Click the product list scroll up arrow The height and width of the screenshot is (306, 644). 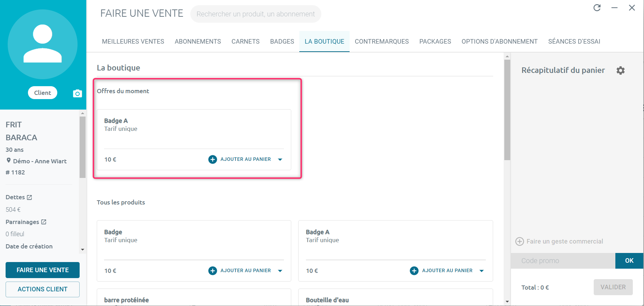click(x=507, y=56)
